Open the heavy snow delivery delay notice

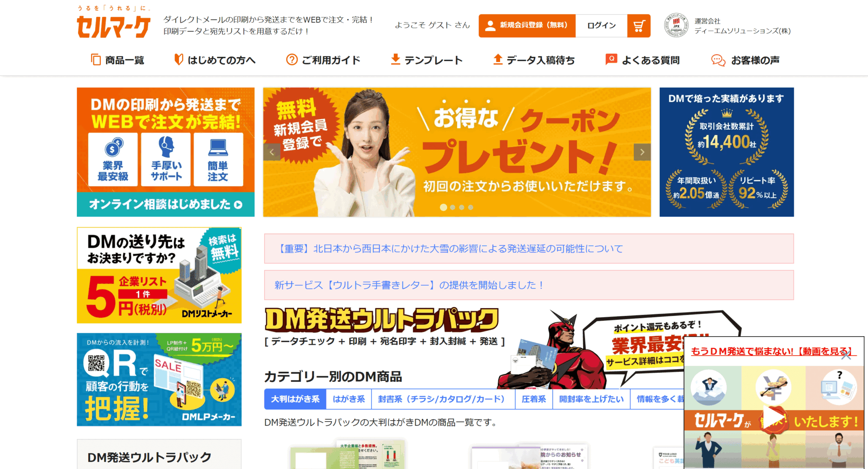click(529, 249)
